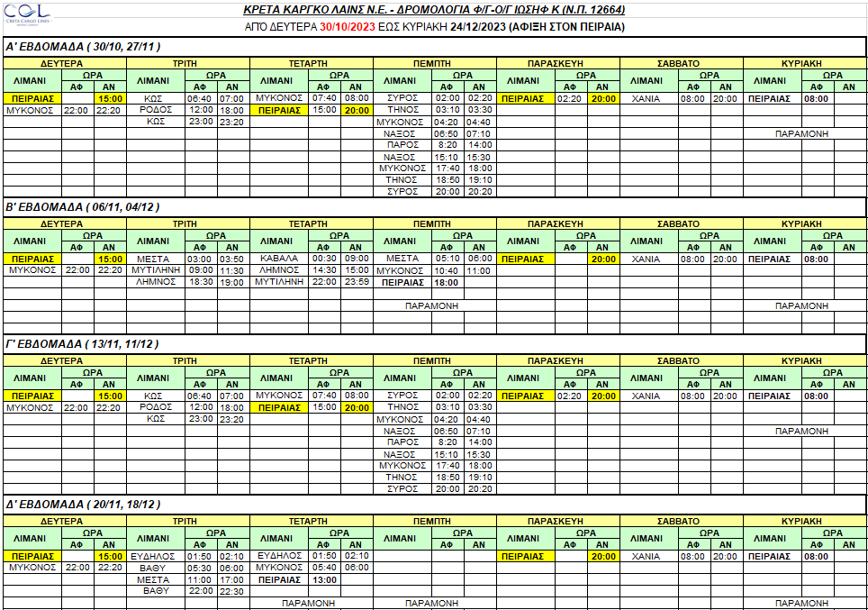Click yellow 20:00 cell in Β' week Friday
Image resolution: width=868 pixels, height=610 pixels.
coord(603,259)
